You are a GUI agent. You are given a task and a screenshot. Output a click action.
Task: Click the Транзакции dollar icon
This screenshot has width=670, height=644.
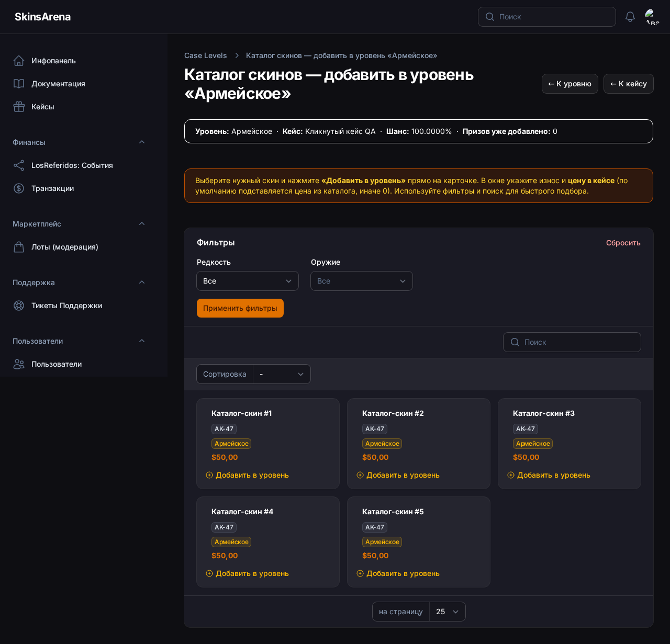coord(19,188)
